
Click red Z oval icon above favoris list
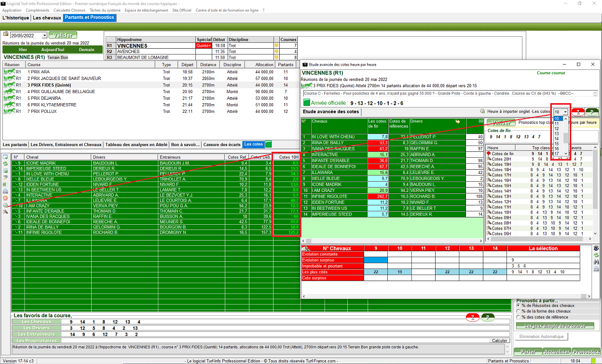[x=473, y=317]
